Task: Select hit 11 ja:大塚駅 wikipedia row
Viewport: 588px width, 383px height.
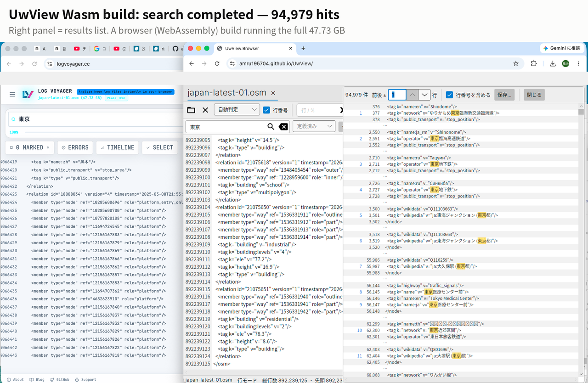Action: 461,355
